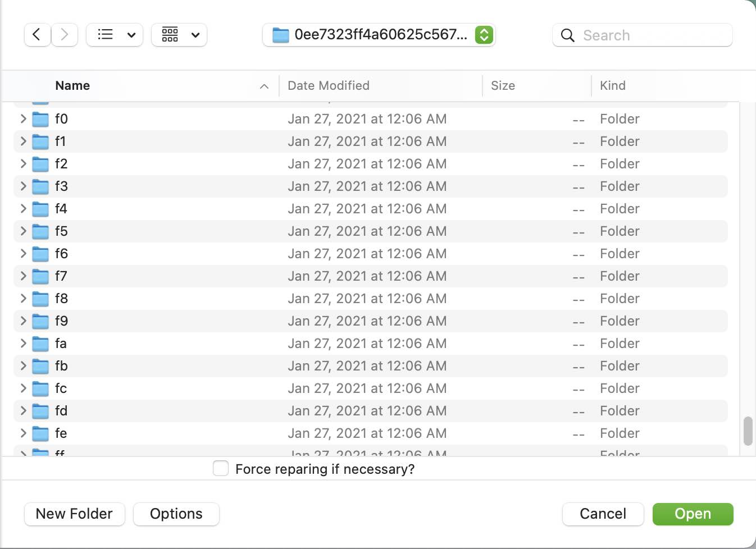Click the New Folder button
The image size is (756, 549).
pyautogui.click(x=74, y=514)
